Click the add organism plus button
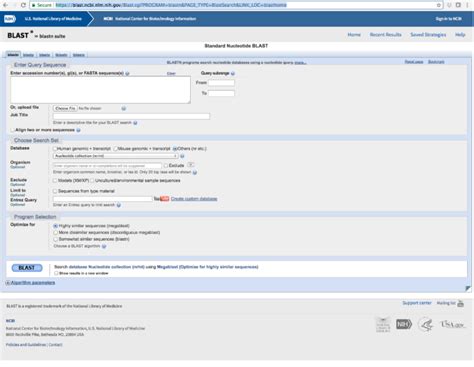The image size is (474, 367). point(190,165)
